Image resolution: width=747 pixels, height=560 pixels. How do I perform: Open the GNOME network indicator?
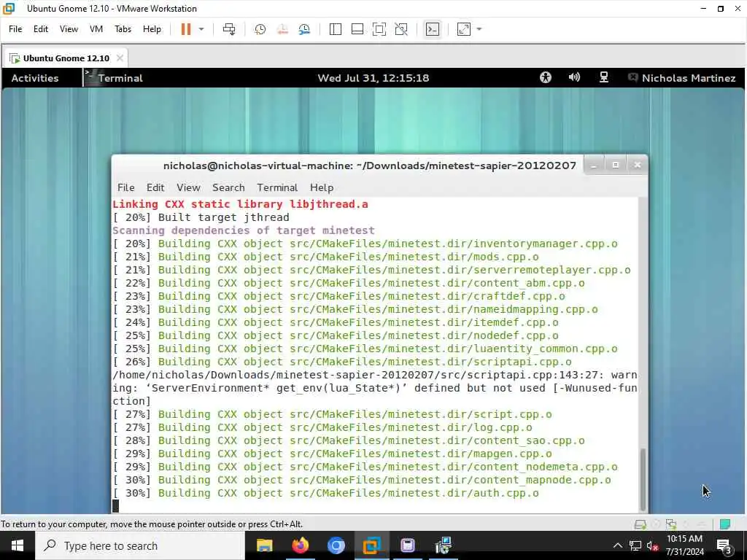tap(603, 77)
